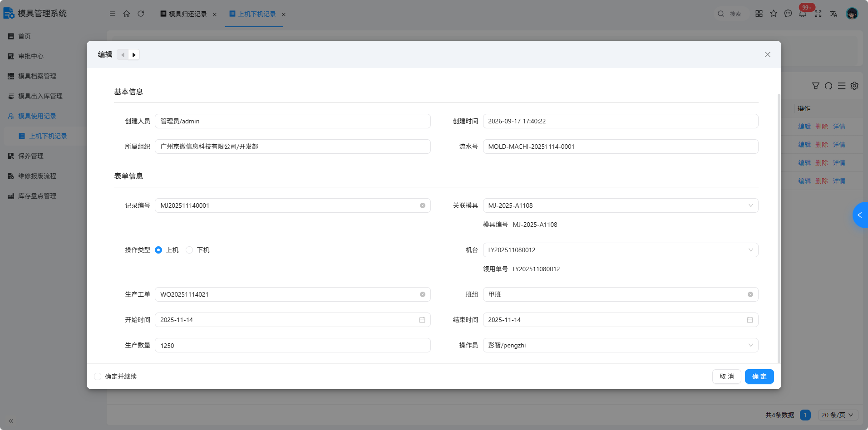Open the user avatar menu
868x430 pixels.
click(x=852, y=14)
